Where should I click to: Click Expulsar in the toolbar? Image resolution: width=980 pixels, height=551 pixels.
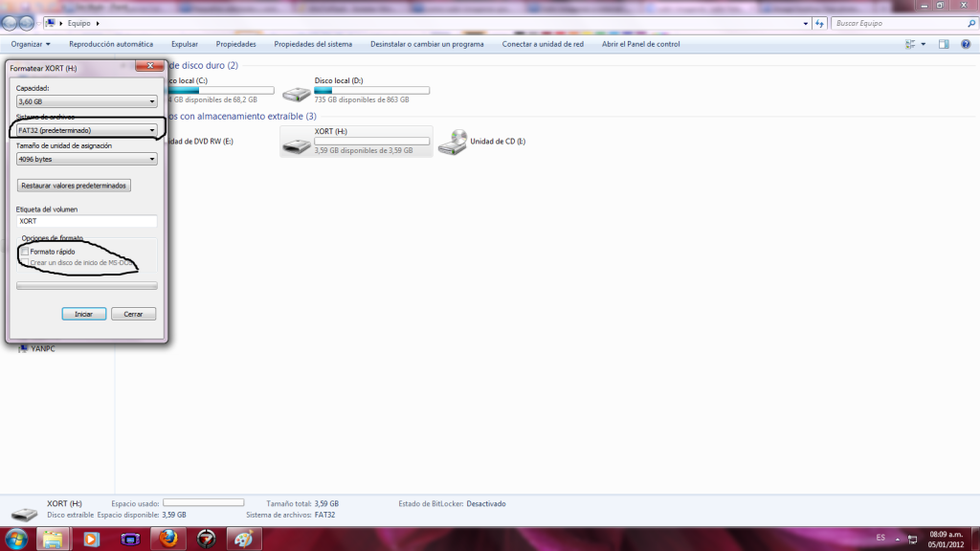[x=185, y=44]
